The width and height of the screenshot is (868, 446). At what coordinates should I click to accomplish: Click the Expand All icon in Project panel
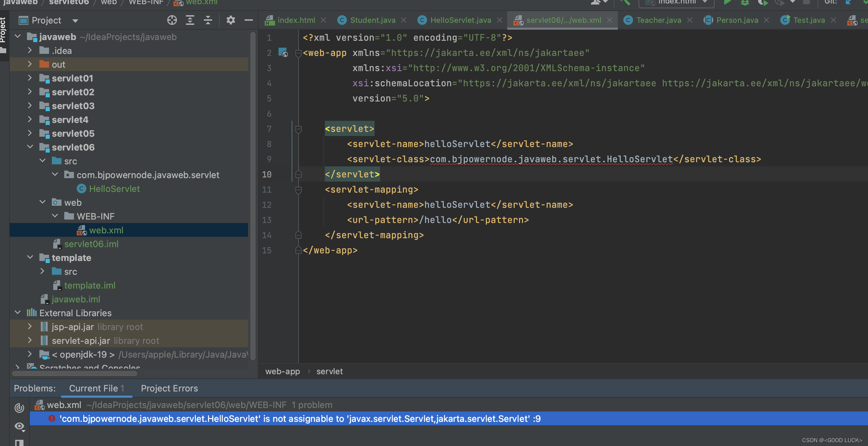coord(190,20)
